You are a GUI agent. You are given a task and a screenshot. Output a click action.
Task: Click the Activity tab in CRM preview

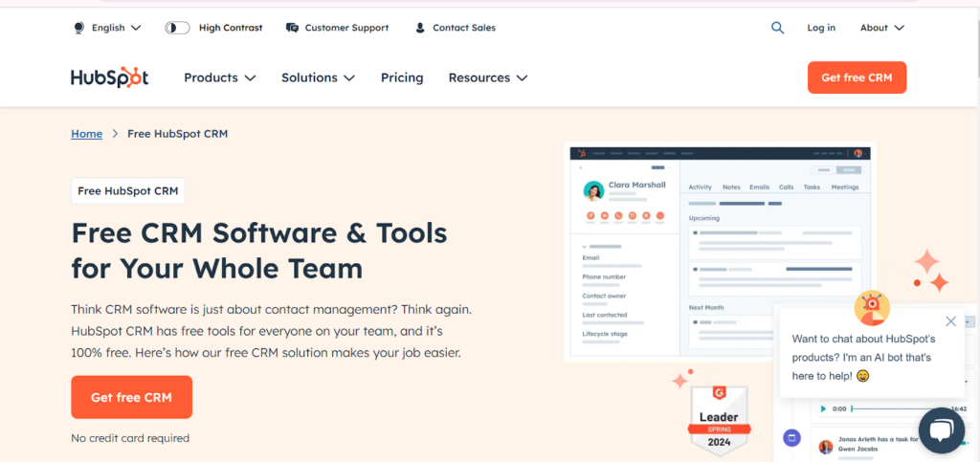(700, 187)
